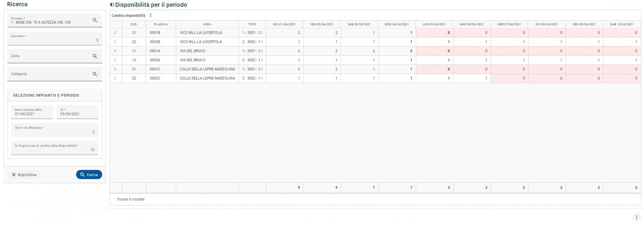Open row menu for plancia 3001A

(x=115, y=51)
